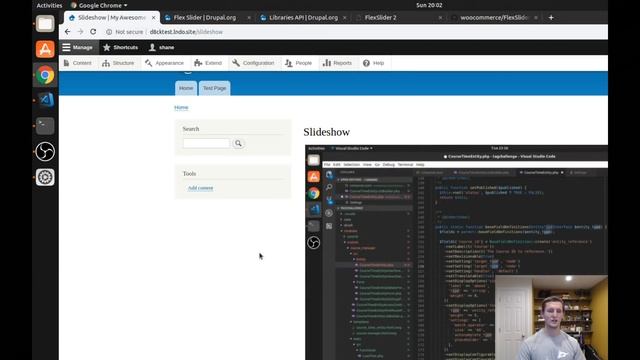Click the browser address bar URL
640x360 pixels.
(186, 32)
